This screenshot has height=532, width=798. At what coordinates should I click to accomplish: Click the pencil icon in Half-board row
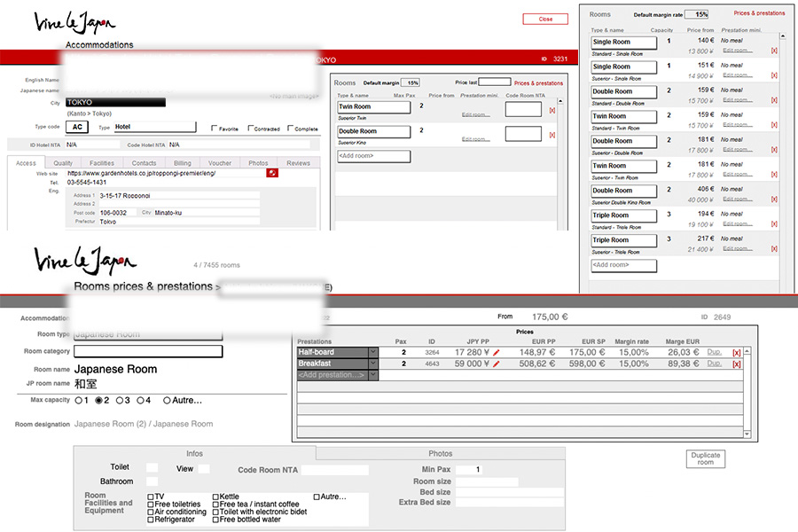point(497,352)
